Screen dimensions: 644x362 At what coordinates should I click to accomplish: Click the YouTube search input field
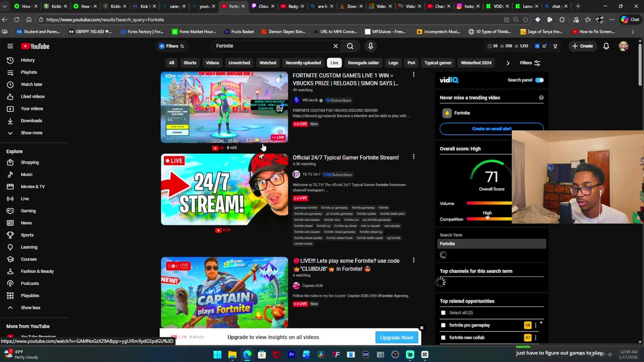272,46
